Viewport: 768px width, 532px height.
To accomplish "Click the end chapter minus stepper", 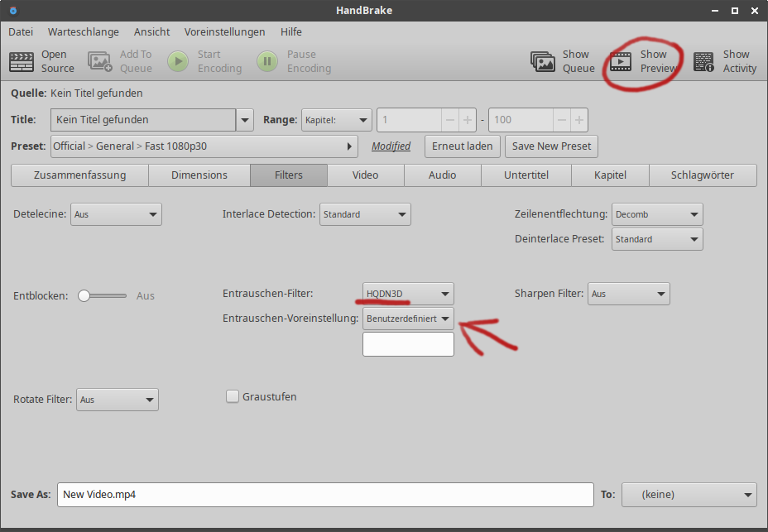I will tap(562, 120).
